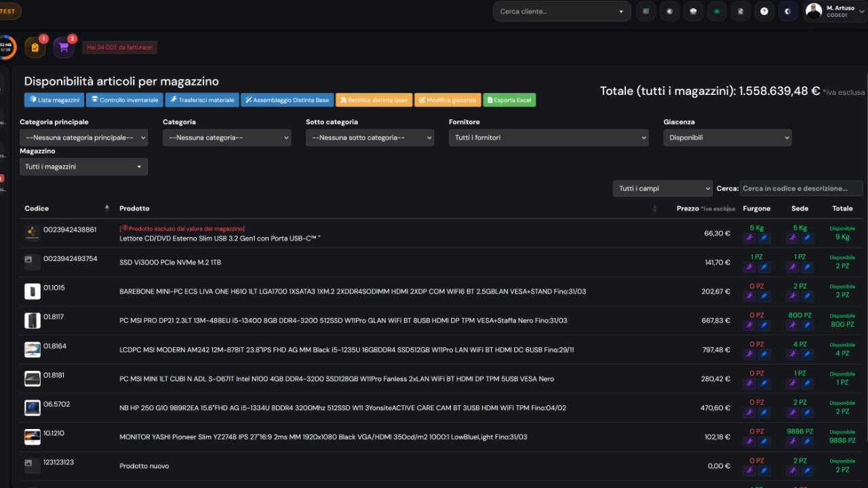
Task: Open the help question mark icon
Action: point(764,12)
